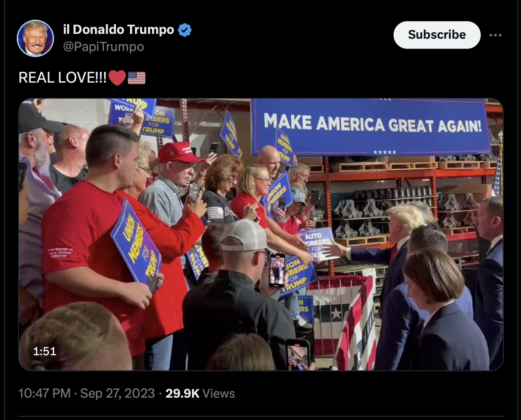Open the 29.9K view count
The image size is (521, 420).
pos(183,393)
